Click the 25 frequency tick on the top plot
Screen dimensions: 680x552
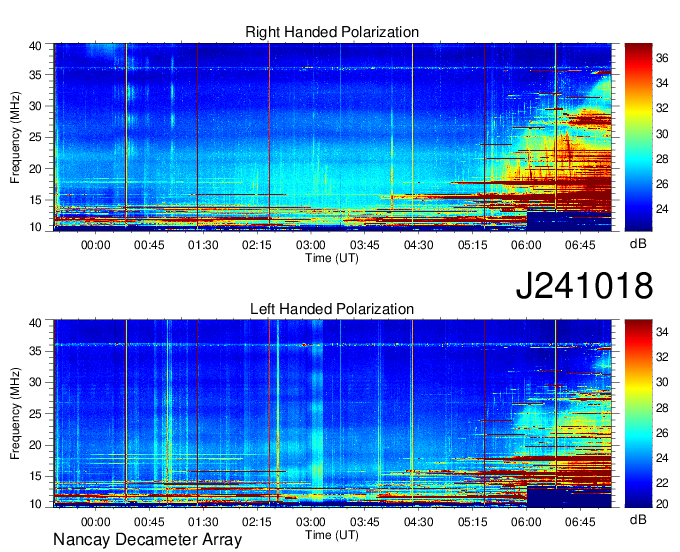click(x=36, y=137)
